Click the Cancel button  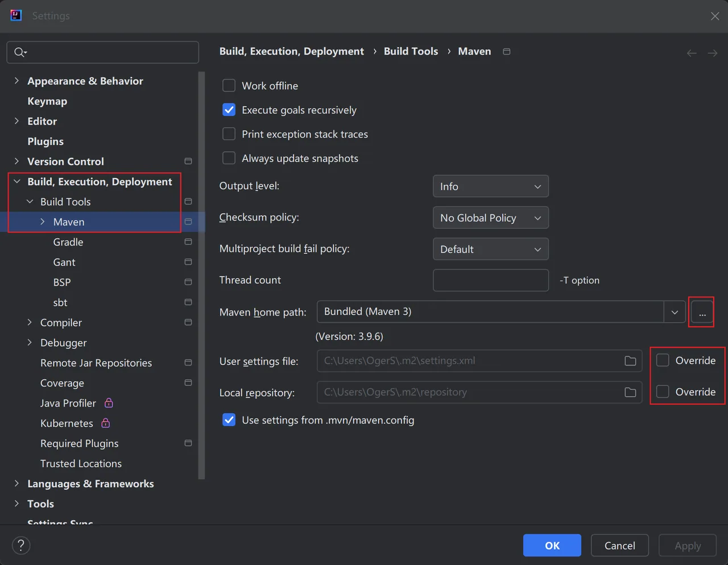pos(620,546)
